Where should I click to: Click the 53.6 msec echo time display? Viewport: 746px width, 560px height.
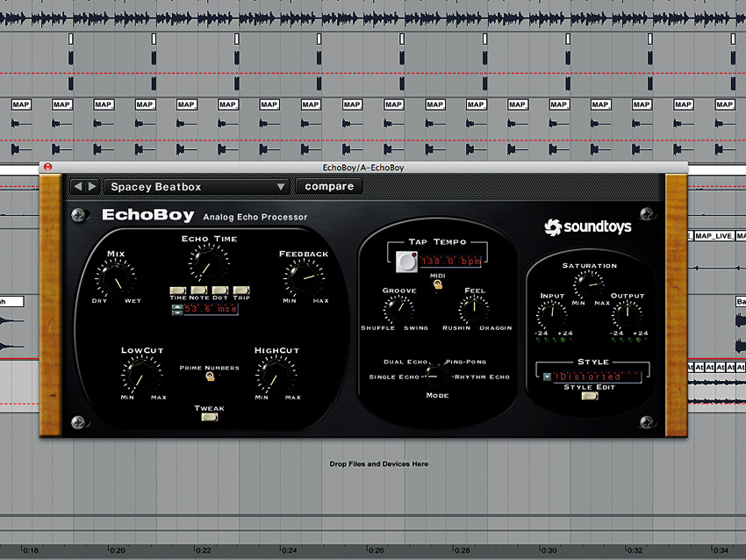click(x=211, y=309)
